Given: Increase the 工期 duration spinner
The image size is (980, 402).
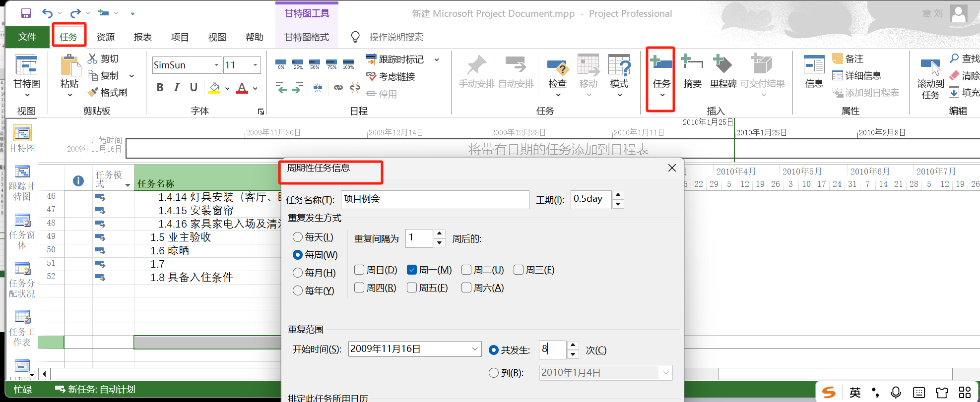Looking at the screenshot, I should (618, 195).
